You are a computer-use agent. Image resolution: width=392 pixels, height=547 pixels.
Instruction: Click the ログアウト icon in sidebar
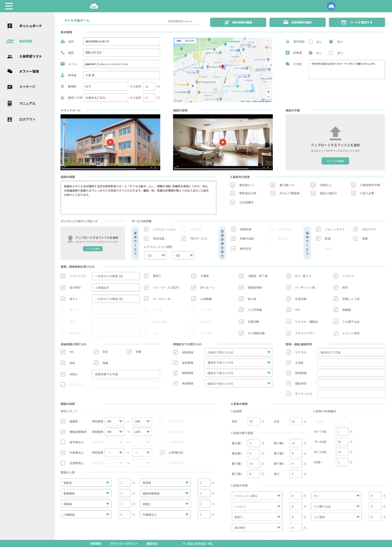10,120
